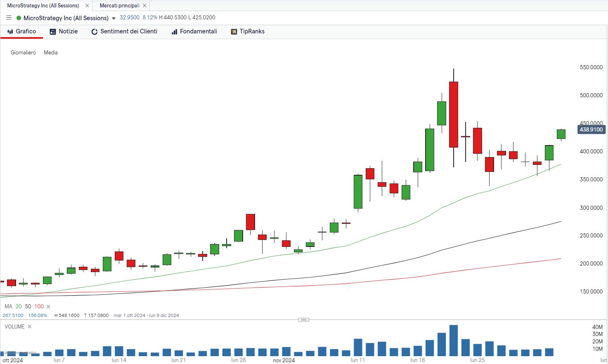Screen dimensions: 608x364
Task: Click the lun 18 date axis label
Action: point(417,360)
